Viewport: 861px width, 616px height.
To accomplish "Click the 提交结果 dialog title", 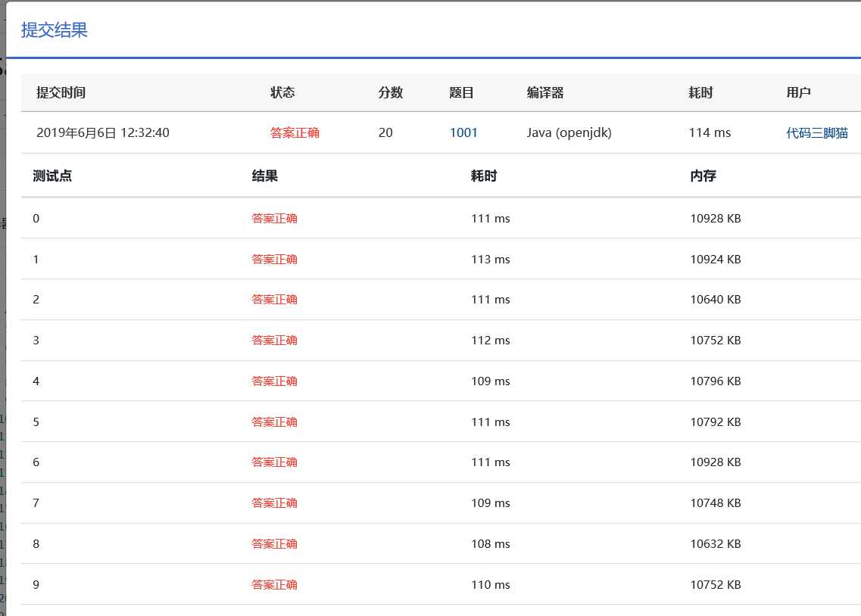I will pos(55,30).
